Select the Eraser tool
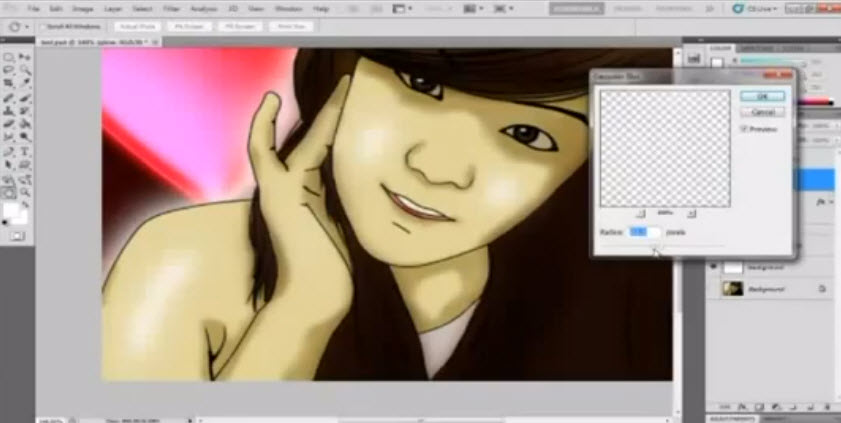The image size is (841, 423). point(9,124)
